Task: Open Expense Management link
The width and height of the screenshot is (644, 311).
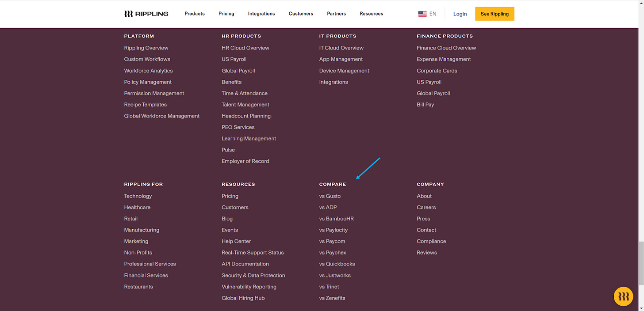Action: click(x=444, y=59)
